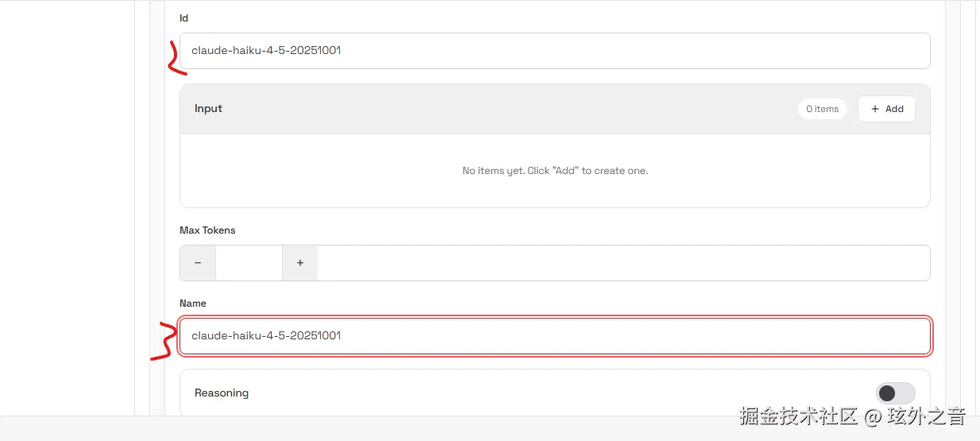Click the Id field label
The image size is (980, 441).
pos(184,17)
